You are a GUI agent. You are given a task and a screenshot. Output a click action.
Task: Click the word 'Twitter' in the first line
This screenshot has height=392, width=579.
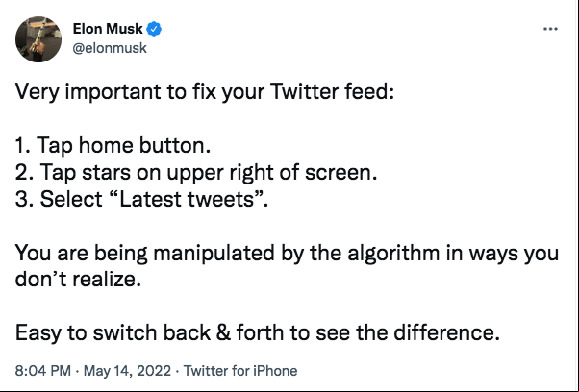304,91
